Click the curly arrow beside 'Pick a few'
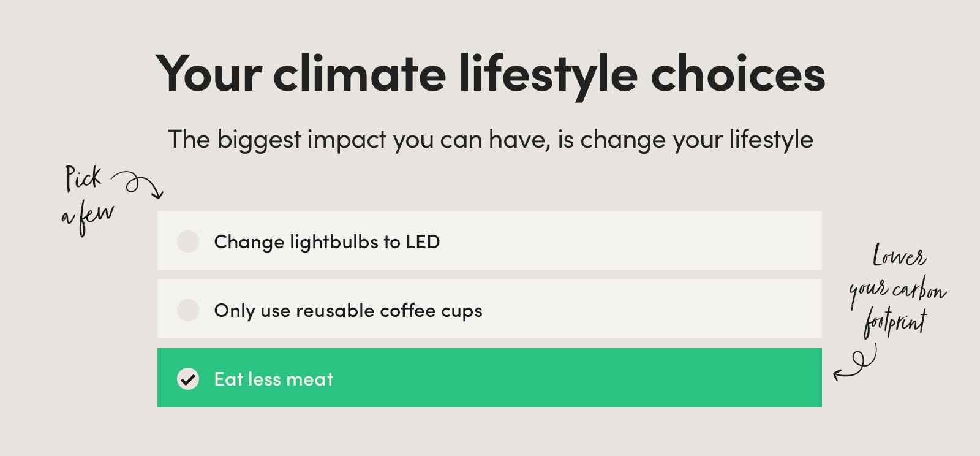 tap(137, 184)
